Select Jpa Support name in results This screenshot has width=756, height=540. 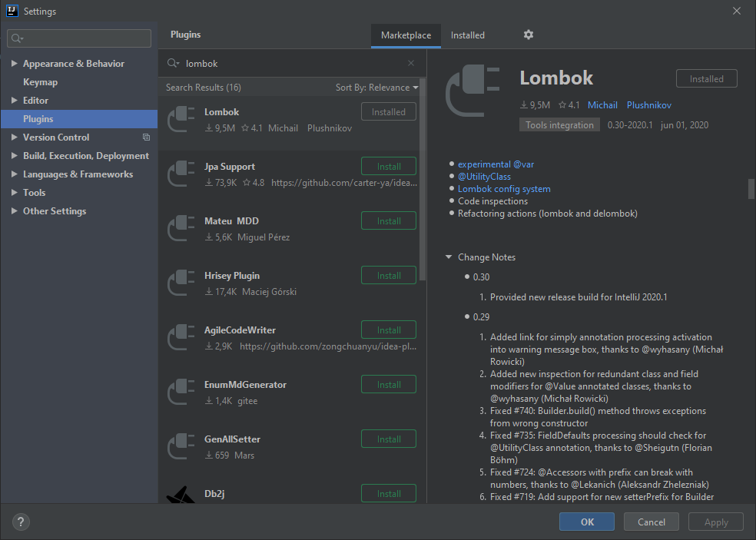point(230,167)
